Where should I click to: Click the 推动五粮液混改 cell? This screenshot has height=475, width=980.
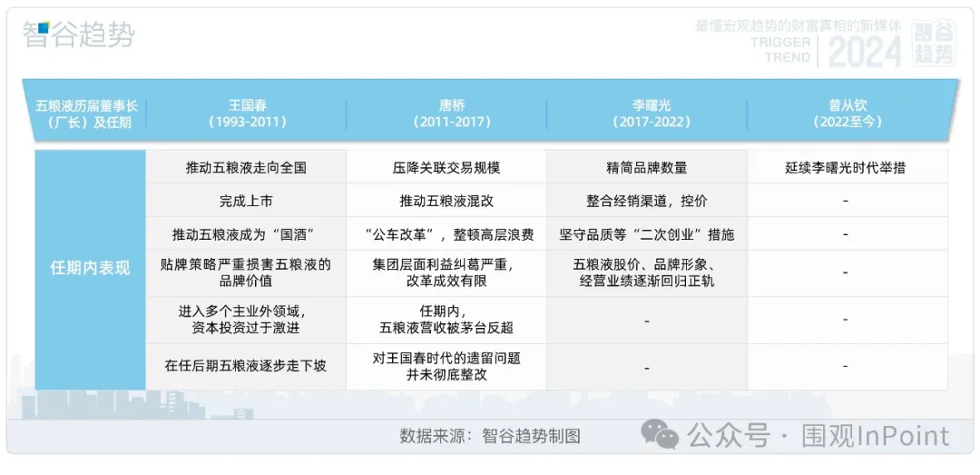[x=446, y=201]
